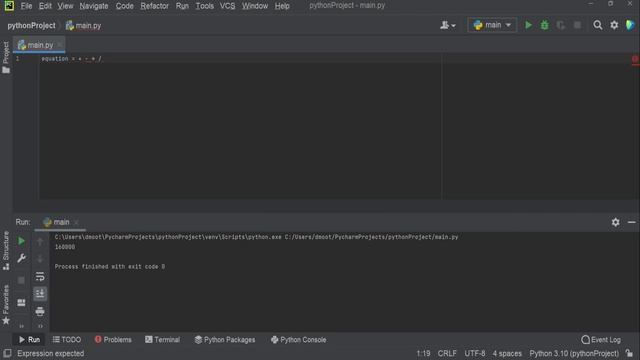Toggle scroll to end in Run console

[x=40, y=293]
